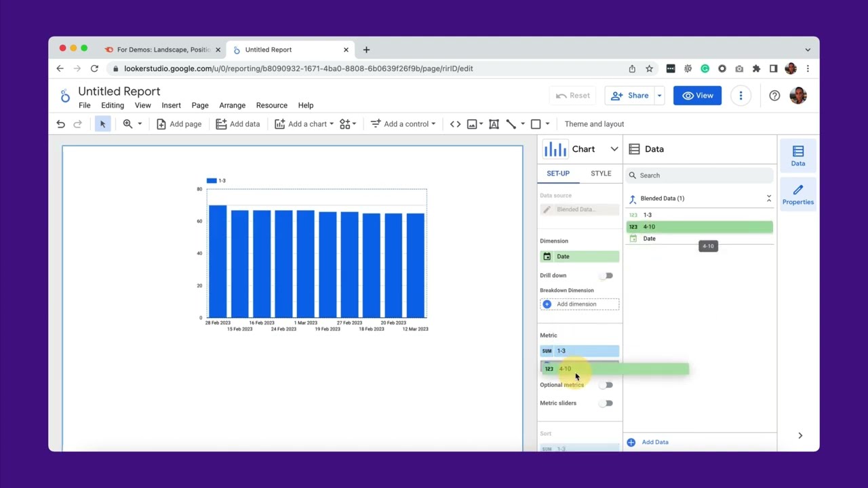The image size is (868, 488).
Task: Open the Data side panel
Action: [x=797, y=155]
